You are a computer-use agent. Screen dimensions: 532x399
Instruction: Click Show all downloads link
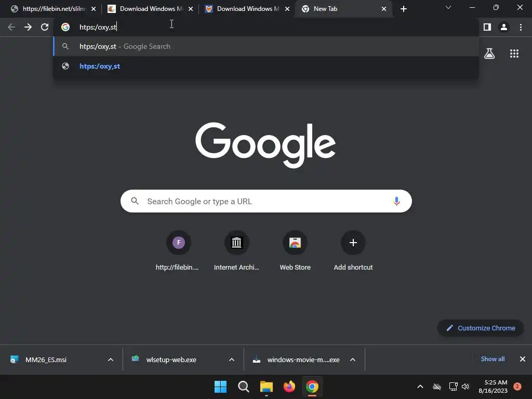pos(493,359)
